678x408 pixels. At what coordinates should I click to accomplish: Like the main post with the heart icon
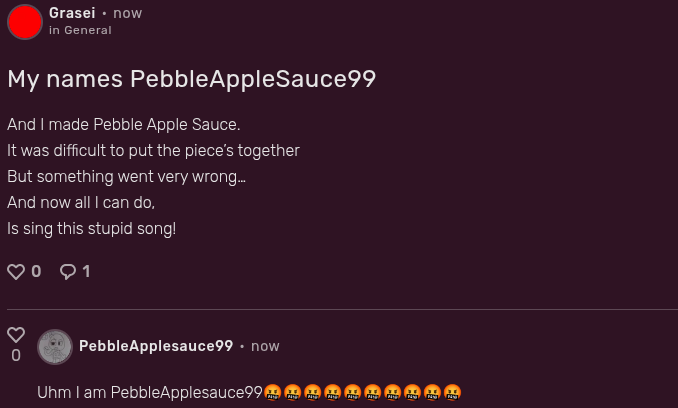[x=16, y=271]
